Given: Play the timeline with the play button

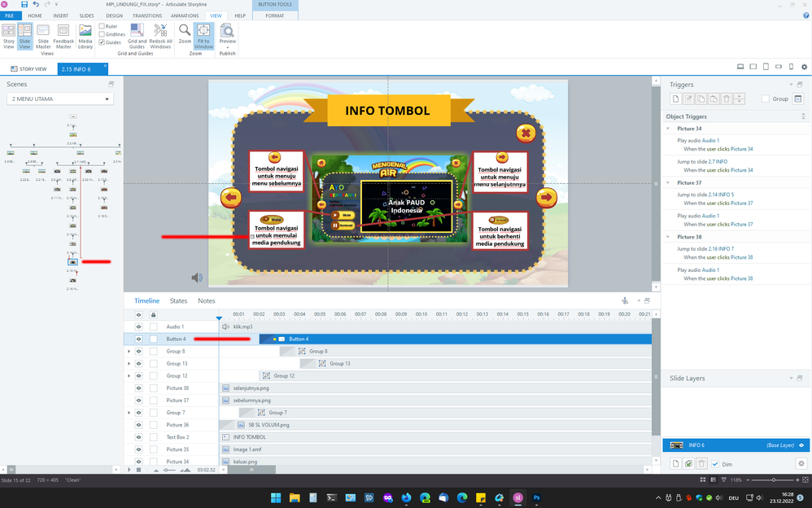Looking at the screenshot, I should (129, 470).
